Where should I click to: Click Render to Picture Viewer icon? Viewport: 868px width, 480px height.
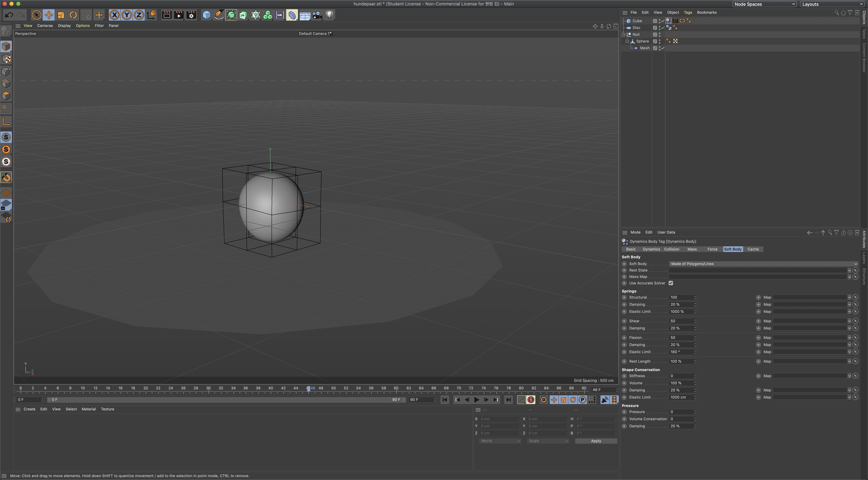[x=179, y=15]
